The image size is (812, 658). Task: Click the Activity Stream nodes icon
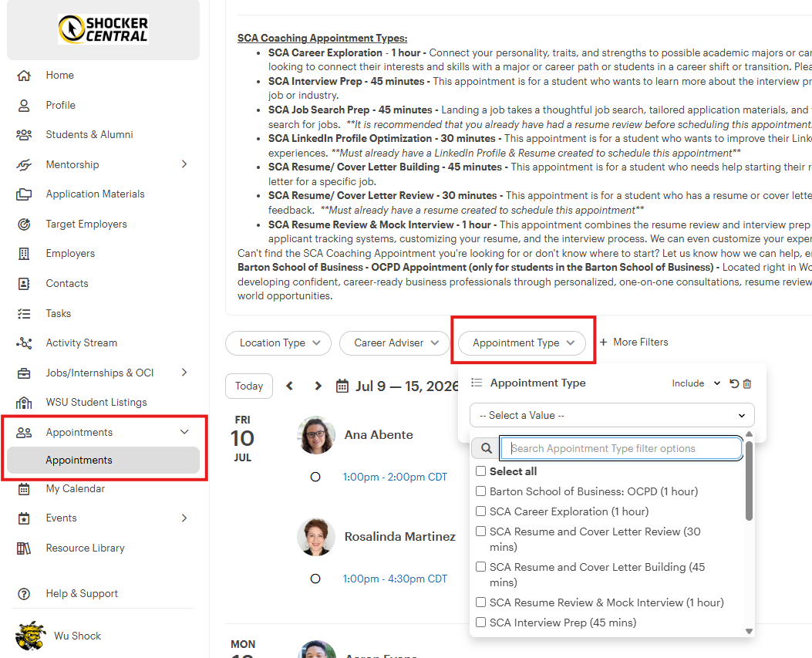24,343
